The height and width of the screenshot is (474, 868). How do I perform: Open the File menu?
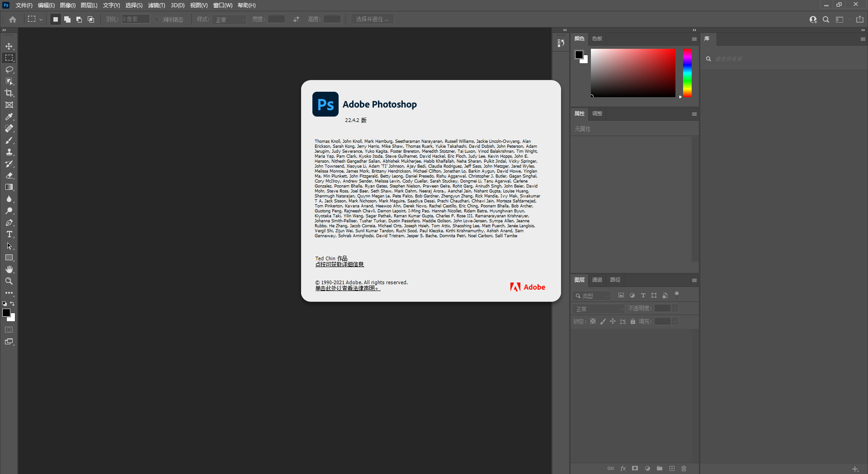(x=24, y=5)
